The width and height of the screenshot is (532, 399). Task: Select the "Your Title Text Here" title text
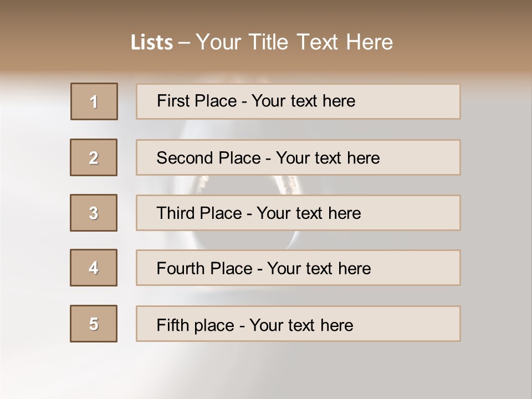point(294,42)
